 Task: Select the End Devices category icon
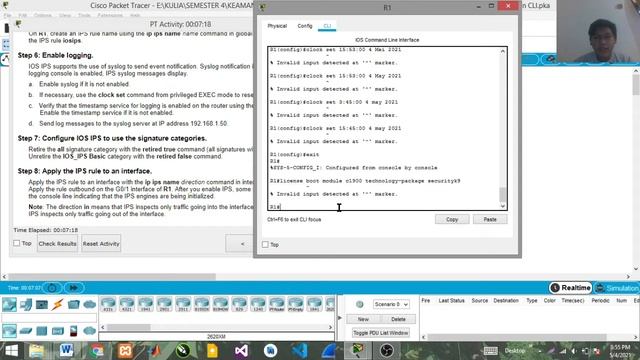click(x=26, y=304)
